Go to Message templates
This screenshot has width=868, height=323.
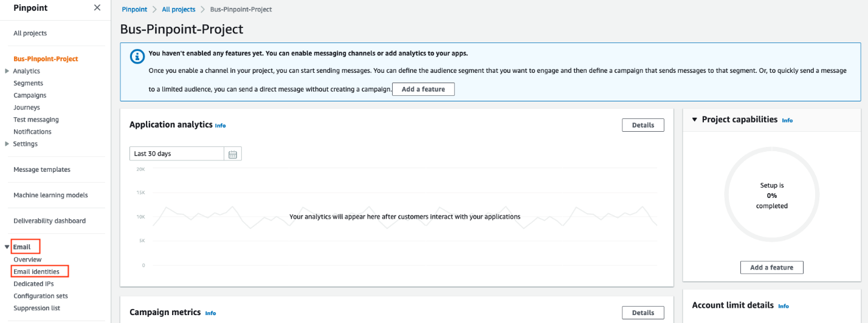(42, 169)
